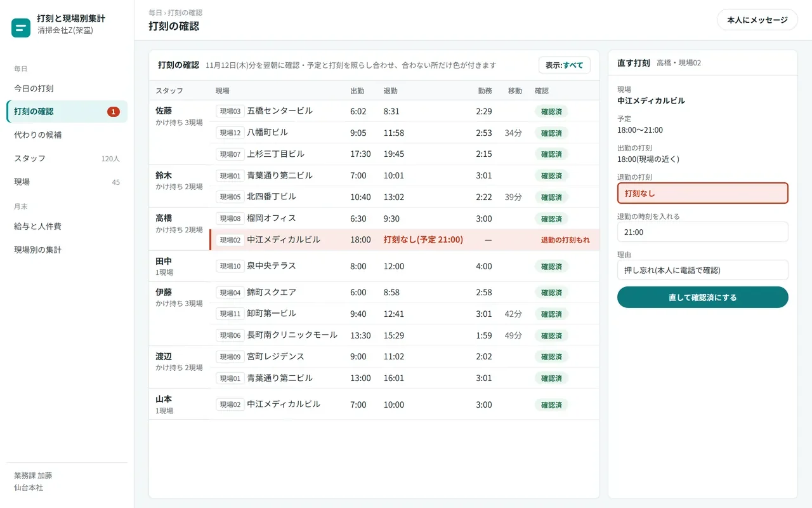The height and width of the screenshot is (508, 812).
Task: Click the red 1 badge on 打刻の確認
Action: 114,112
